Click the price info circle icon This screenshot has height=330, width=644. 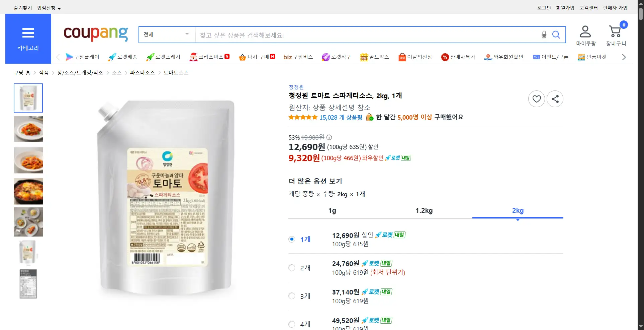coord(329,137)
